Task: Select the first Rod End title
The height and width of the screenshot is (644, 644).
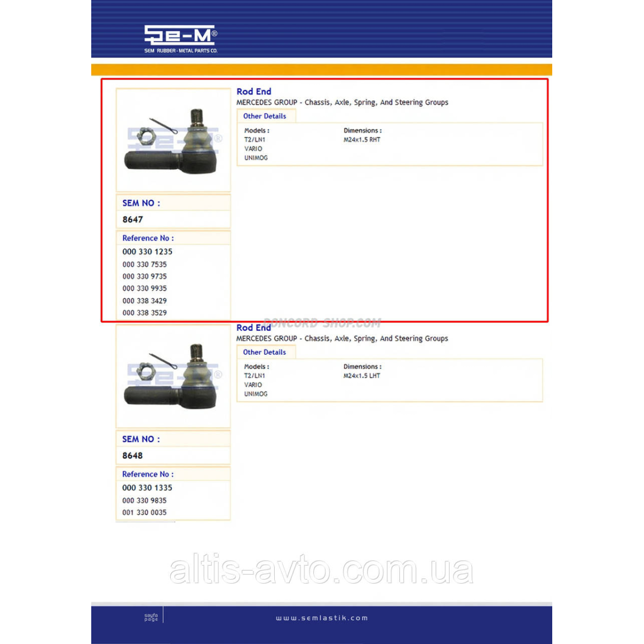Action: click(254, 92)
